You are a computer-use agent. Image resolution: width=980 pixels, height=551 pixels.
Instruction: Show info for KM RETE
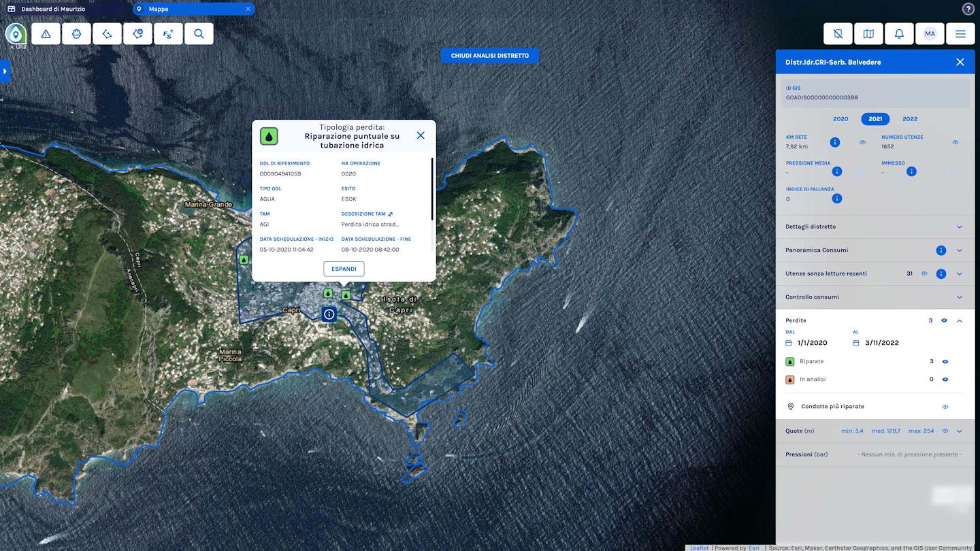835,142
